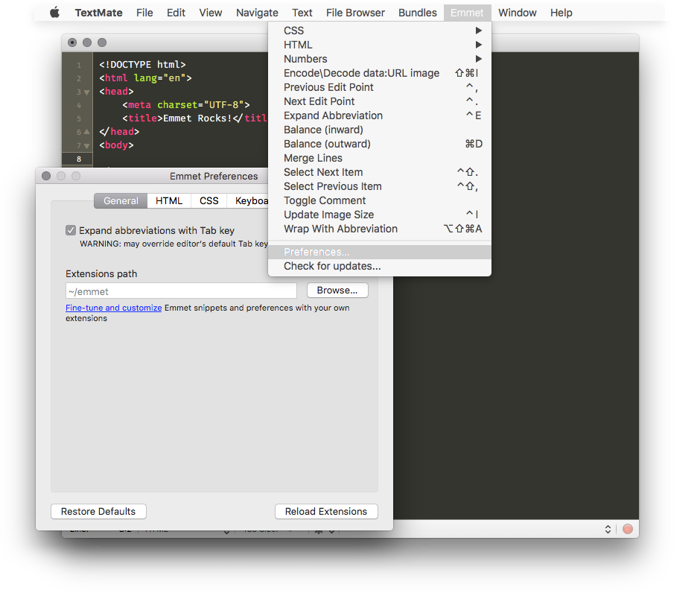Choose Encode\Decode data:URL image
This screenshot has height=596, width=700.
pos(380,73)
